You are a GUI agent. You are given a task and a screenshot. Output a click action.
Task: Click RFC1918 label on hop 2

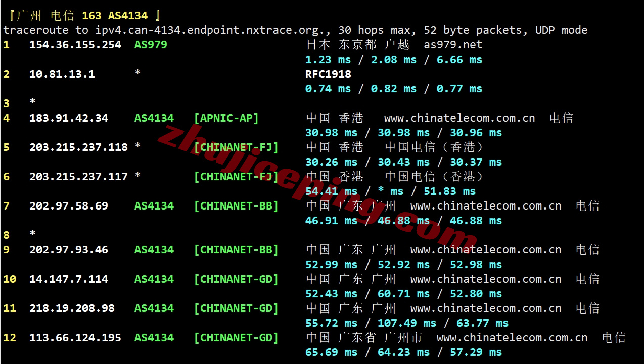click(328, 74)
